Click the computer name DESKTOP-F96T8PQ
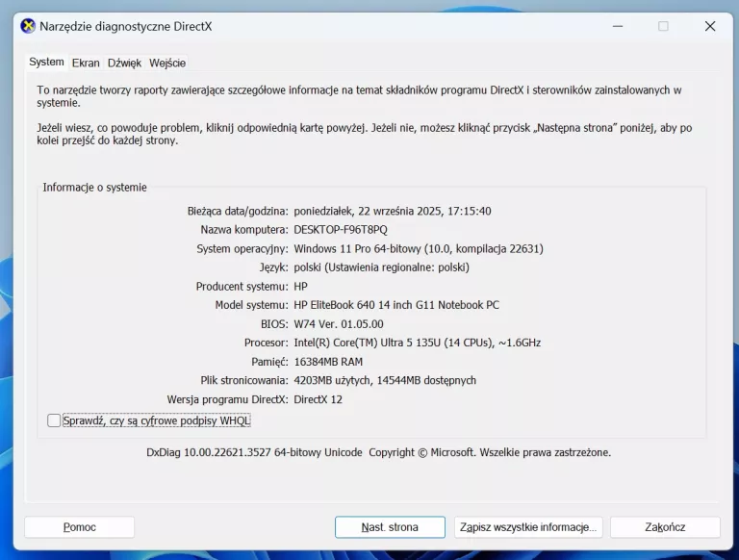 click(x=341, y=230)
